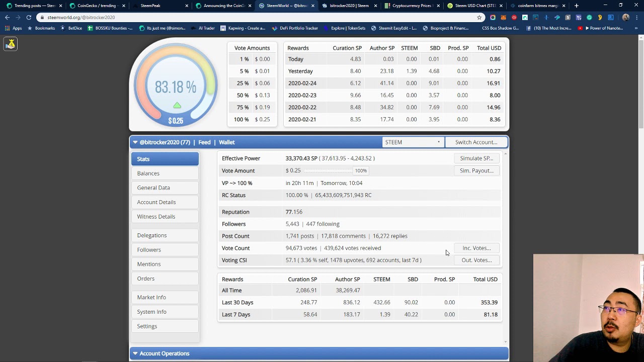644x362 pixels.
Task: Open the Orders sidebar item
Action: tap(165, 279)
